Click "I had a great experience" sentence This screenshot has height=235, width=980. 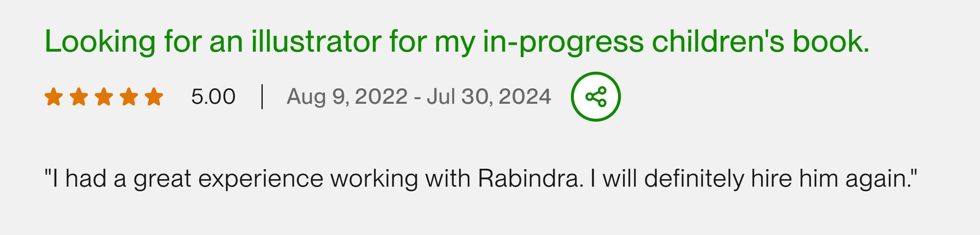click(x=183, y=178)
